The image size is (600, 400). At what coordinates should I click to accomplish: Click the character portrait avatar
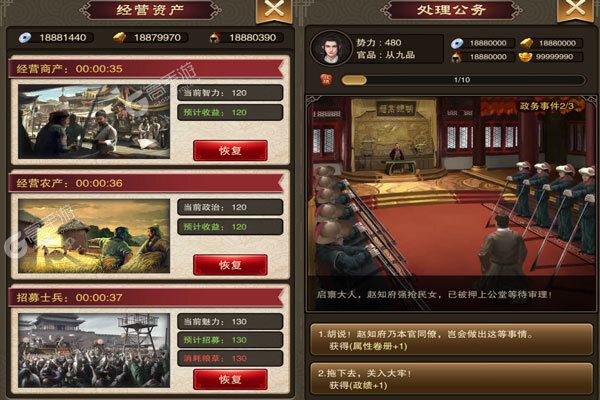pyautogui.click(x=331, y=49)
